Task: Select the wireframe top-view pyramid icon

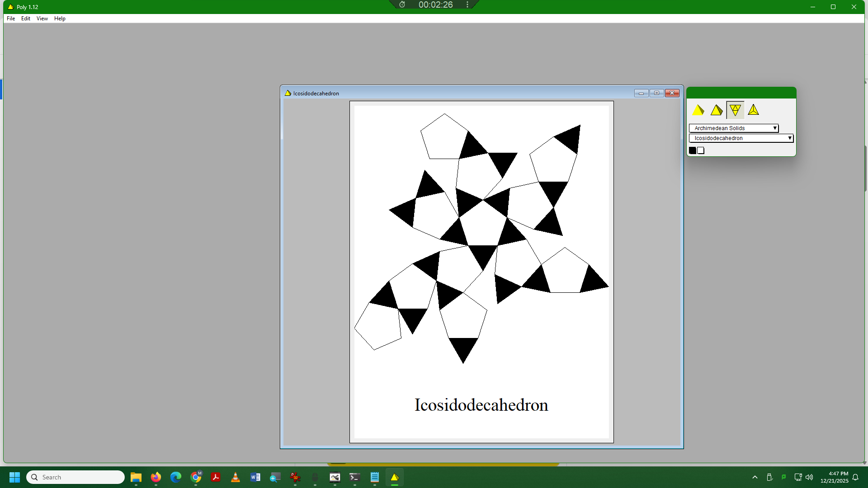Action: 753,110
